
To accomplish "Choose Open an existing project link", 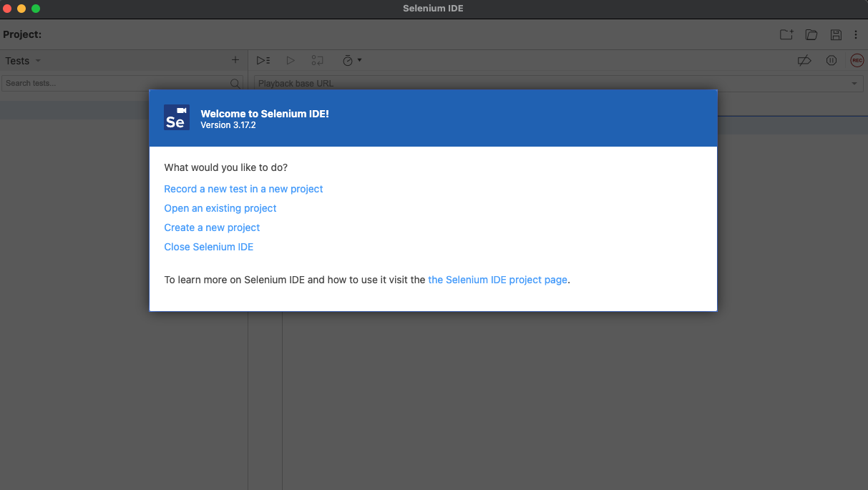I will [220, 208].
